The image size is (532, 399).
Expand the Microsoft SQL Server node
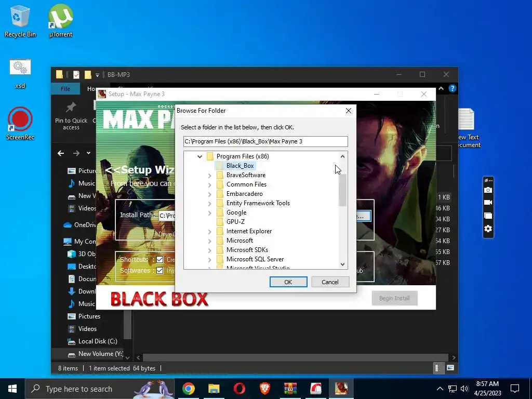click(x=210, y=259)
